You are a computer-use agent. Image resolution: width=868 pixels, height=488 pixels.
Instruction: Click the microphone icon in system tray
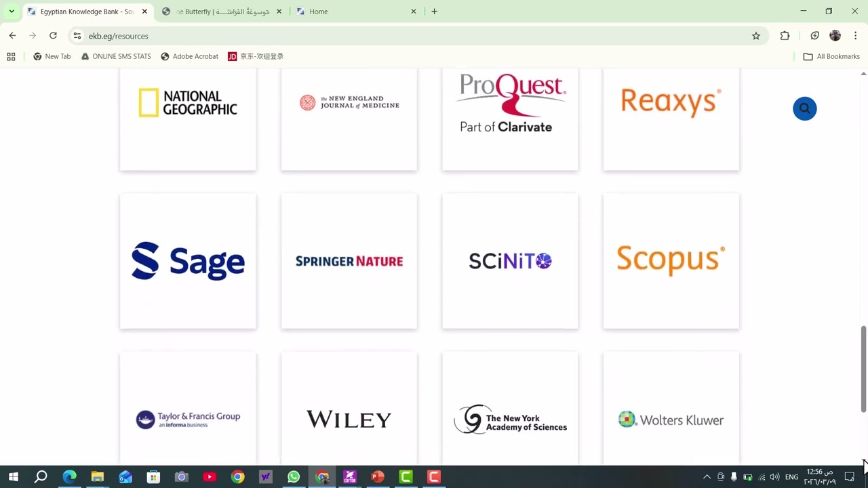[x=734, y=477]
